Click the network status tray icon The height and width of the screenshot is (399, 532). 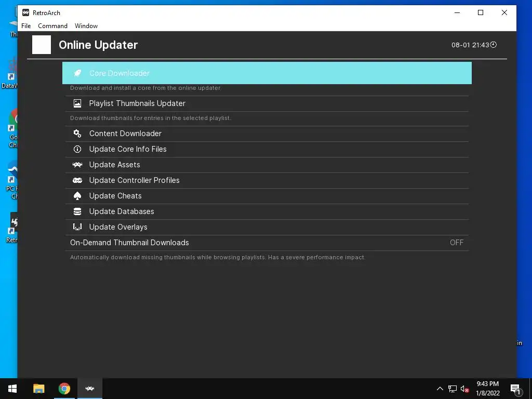(x=453, y=389)
